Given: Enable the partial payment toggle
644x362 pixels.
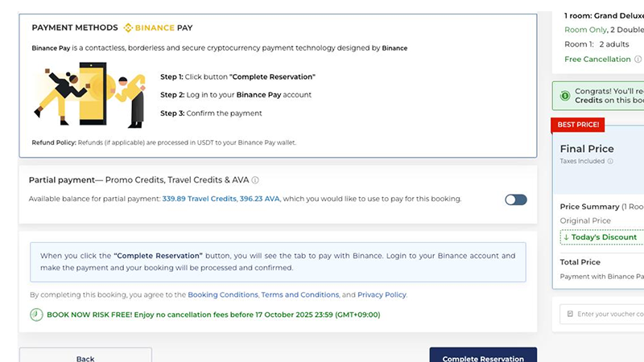Looking at the screenshot, I should [x=515, y=200].
